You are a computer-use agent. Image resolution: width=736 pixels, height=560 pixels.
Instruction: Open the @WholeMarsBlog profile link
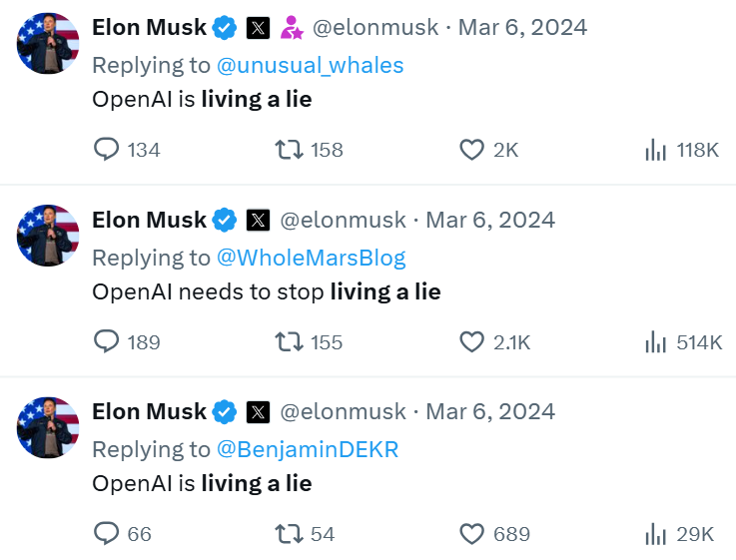[x=311, y=258]
